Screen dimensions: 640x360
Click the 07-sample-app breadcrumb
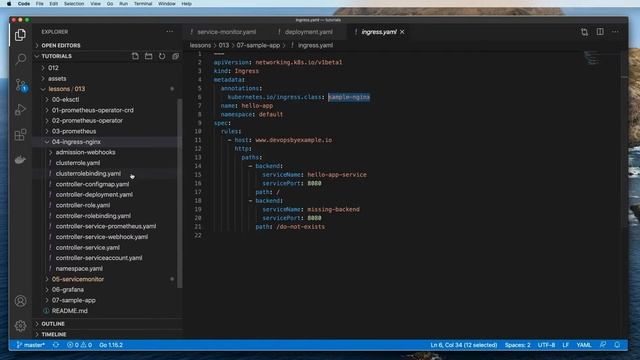(x=258, y=45)
